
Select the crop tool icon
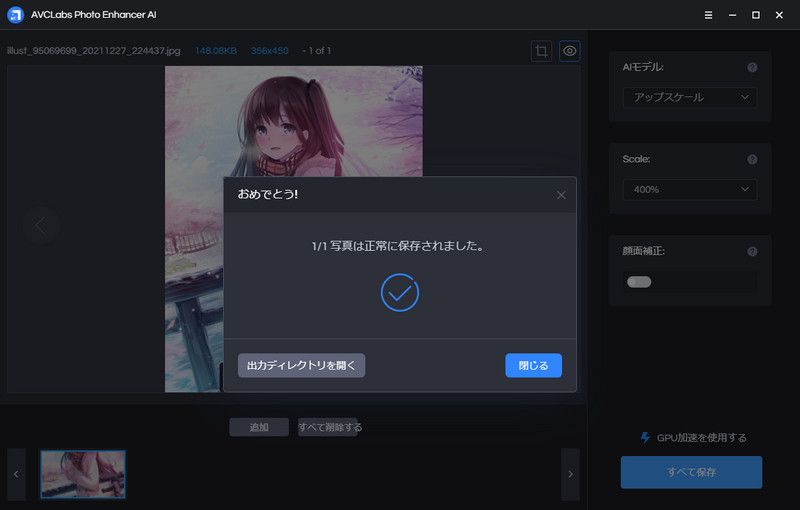click(541, 51)
